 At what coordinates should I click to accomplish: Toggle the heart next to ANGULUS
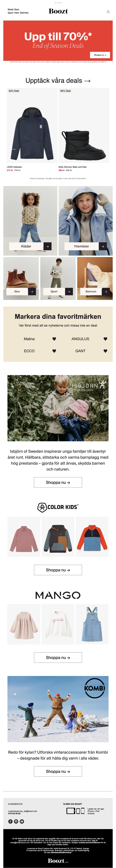(106, 339)
